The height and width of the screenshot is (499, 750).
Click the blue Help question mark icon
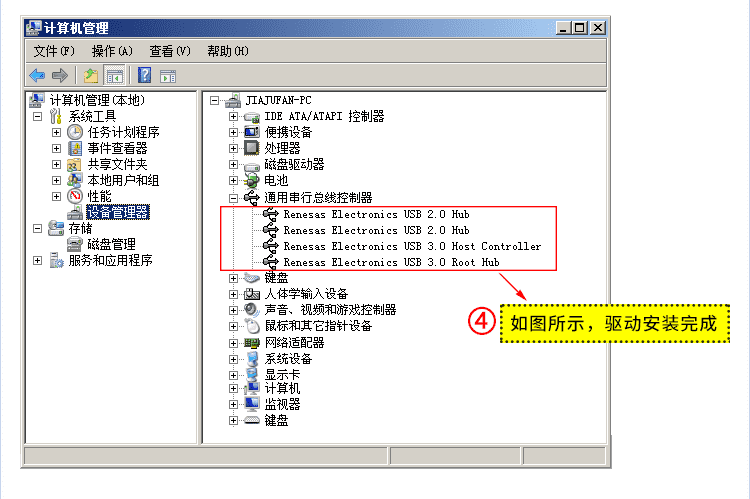pos(144,76)
